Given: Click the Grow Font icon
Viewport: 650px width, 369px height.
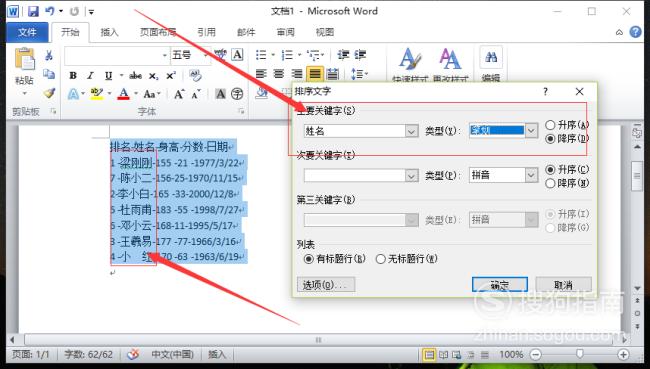Looking at the screenshot, I should tap(179, 94).
